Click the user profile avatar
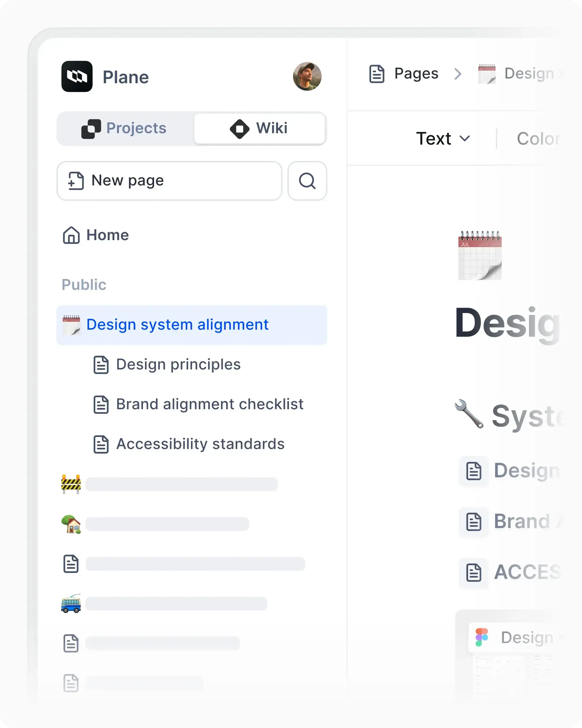Viewport: 582px width, 728px height. click(307, 76)
